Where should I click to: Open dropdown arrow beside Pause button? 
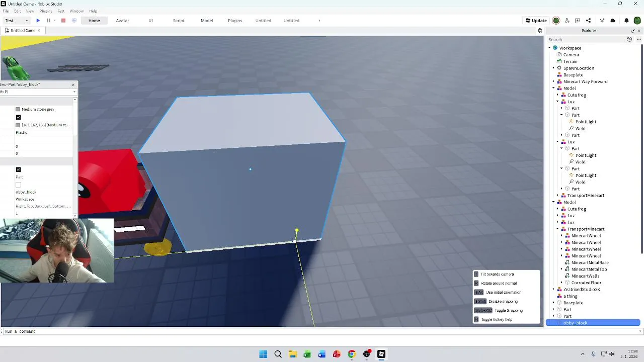(54, 21)
